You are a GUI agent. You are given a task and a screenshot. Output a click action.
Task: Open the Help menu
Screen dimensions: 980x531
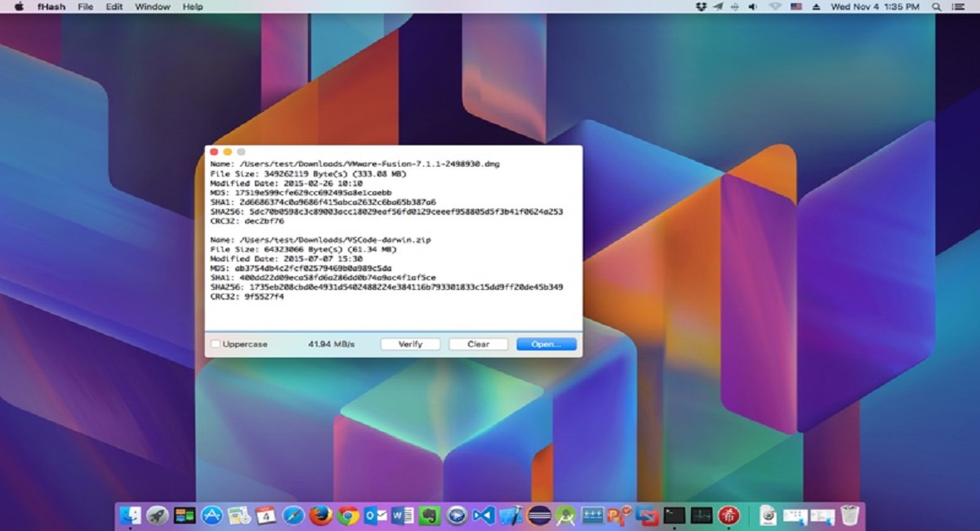click(x=193, y=7)
